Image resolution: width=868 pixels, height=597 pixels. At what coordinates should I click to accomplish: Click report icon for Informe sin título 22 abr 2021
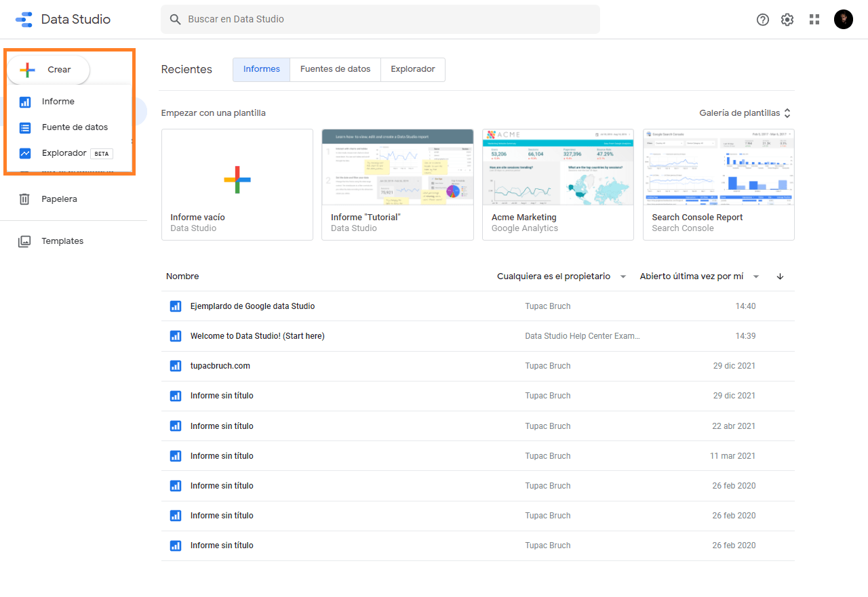pos(176,426)
